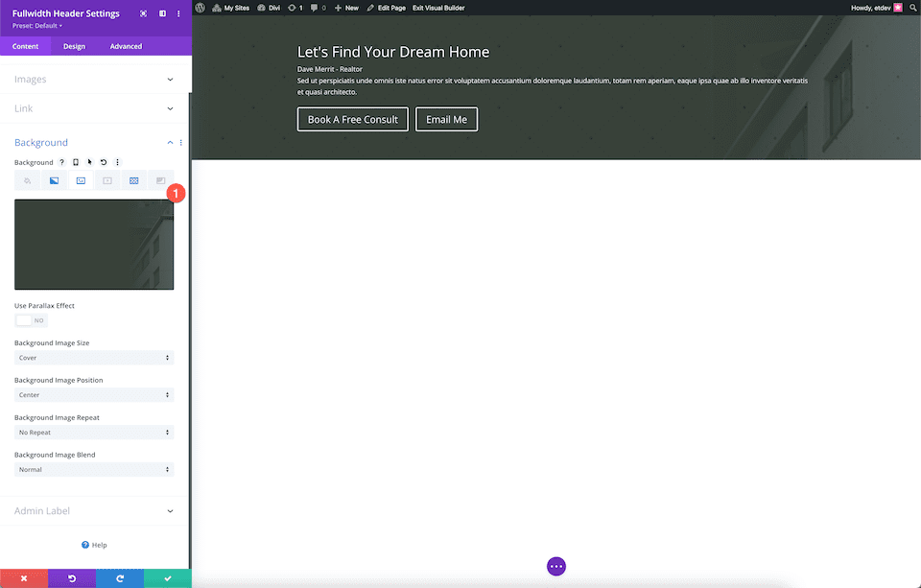The height and width of the screenshot is (588, 921).
Task: Switch to the Advanced tab
Action: point(126,46)
